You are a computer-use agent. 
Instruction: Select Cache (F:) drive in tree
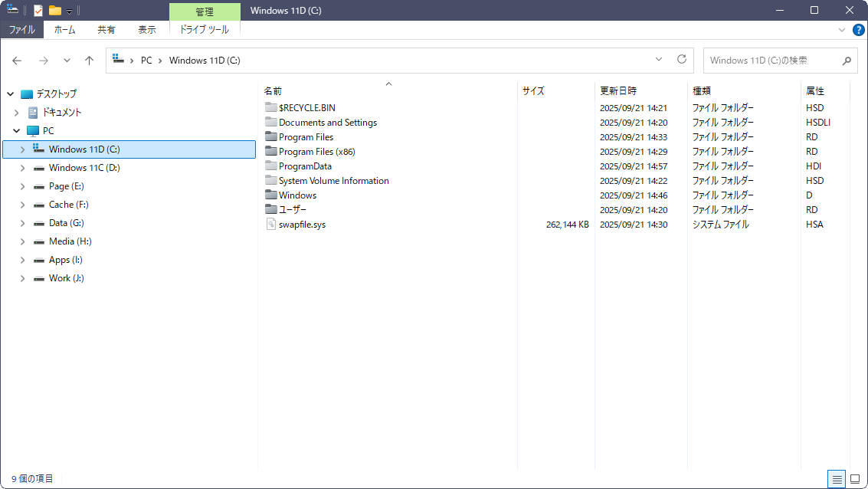(x=69, y=205)
